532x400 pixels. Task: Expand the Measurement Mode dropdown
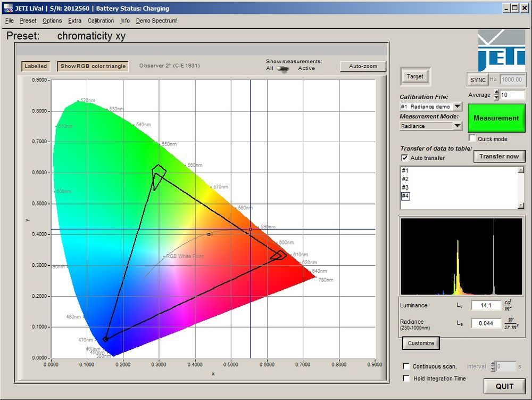click(x=458, y=126)
